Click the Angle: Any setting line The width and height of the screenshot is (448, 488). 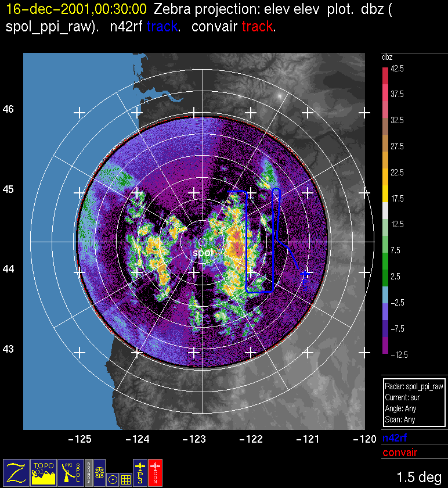pyautogui.click(x=401, y=408)
